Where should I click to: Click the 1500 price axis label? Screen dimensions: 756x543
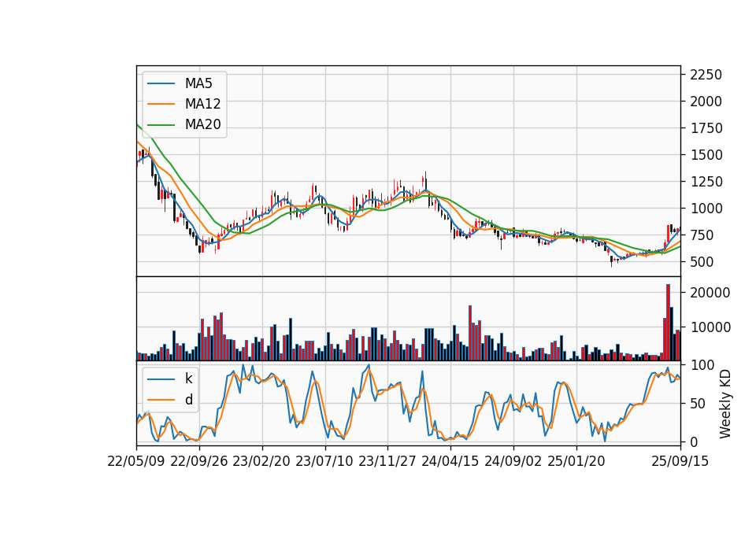pos(706,155)
